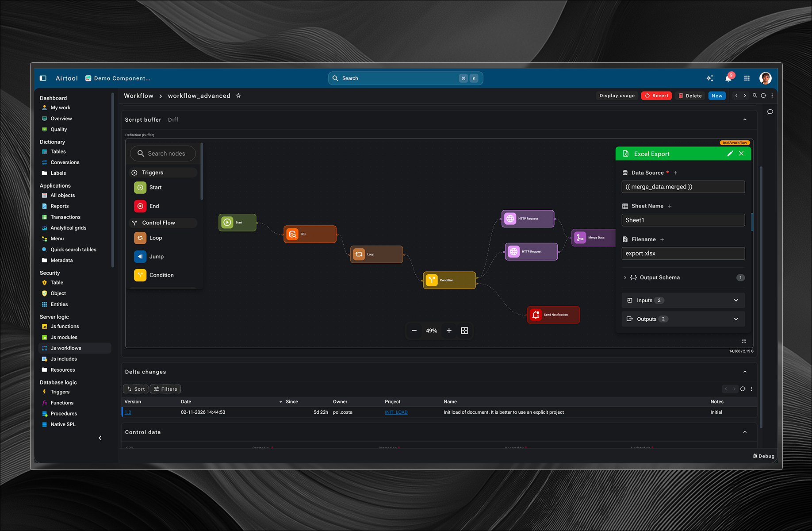Viewport: 812px width, 531px height.
Task: Select the Condition node icon
Action: pos(140,275)
